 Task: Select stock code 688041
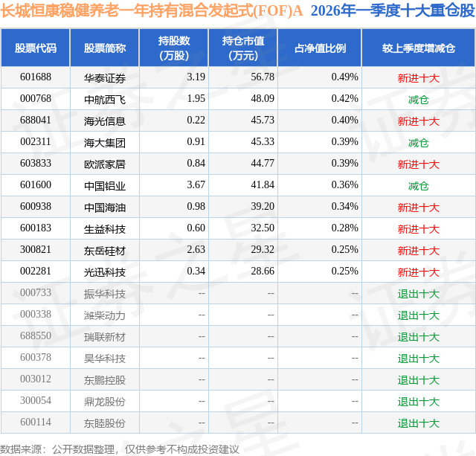(36, 121)
